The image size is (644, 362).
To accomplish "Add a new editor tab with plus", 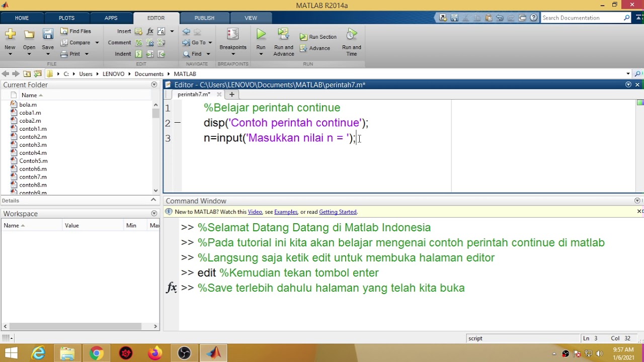I will coord(231,95).
